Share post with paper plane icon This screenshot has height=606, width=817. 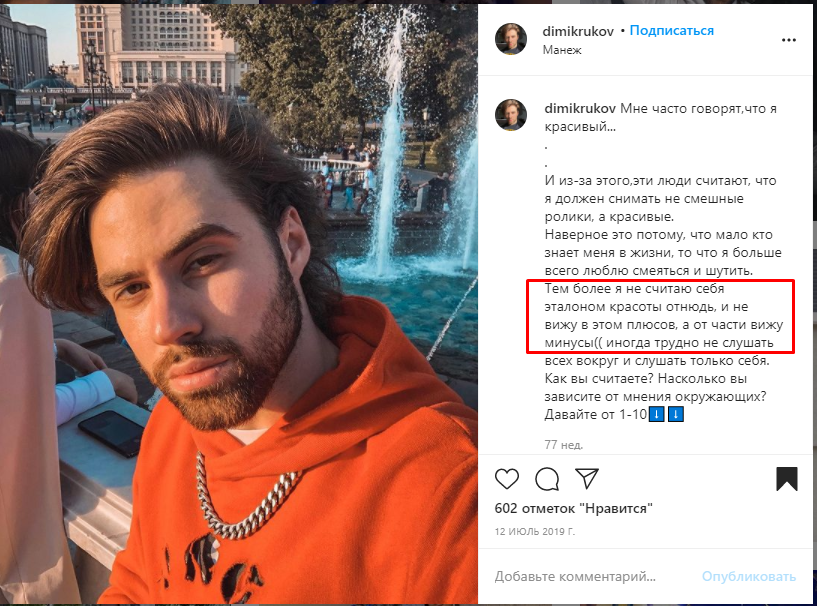pyautogui.click(x=587, y=478)
